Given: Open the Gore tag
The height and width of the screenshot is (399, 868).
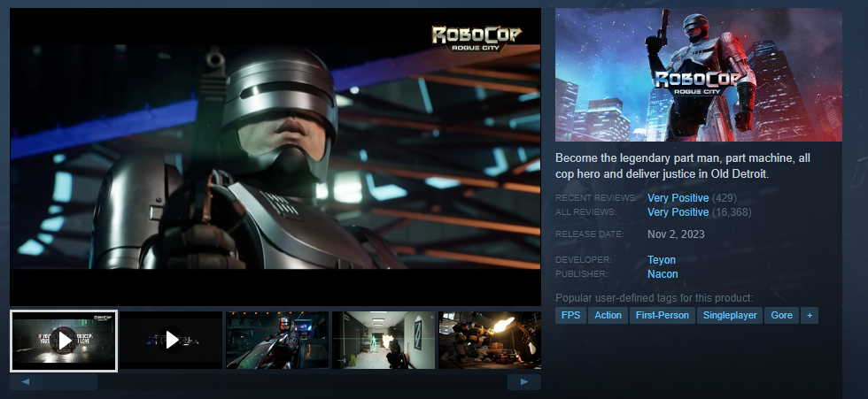Looking at the screenshot, I should click(x=781, y=315).
